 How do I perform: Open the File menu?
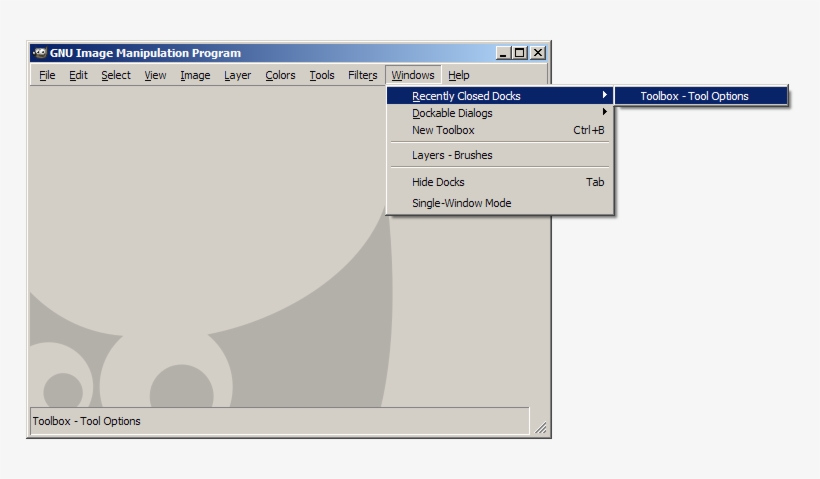coord(47,75)
